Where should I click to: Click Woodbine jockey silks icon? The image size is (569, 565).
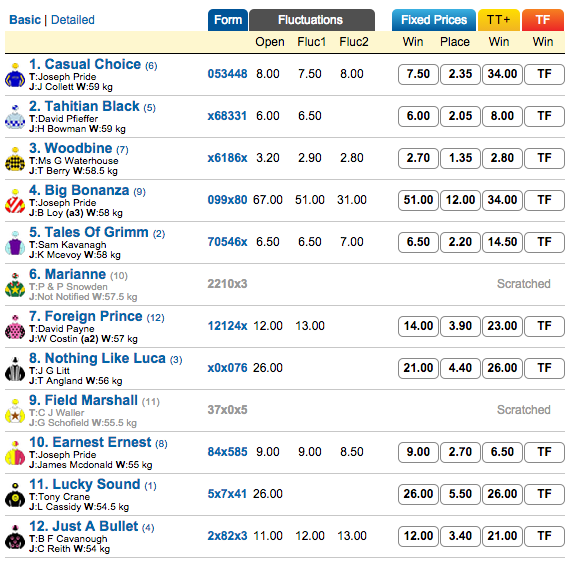(x=15, y=159)
